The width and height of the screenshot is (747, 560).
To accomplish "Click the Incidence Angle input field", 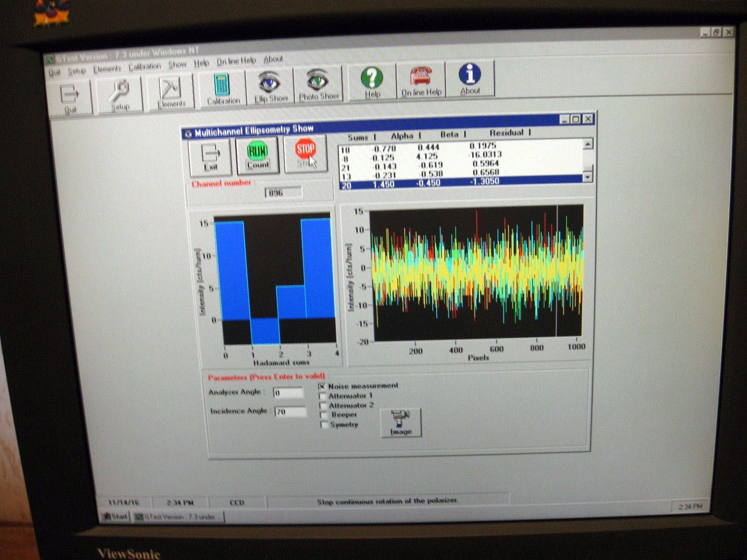I will (x=290, y=411).
